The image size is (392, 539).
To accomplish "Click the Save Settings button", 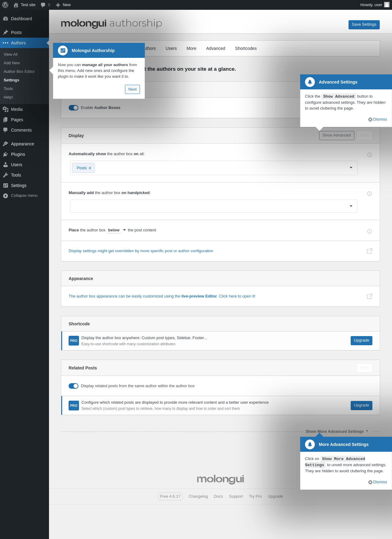I will click(364, 25).
